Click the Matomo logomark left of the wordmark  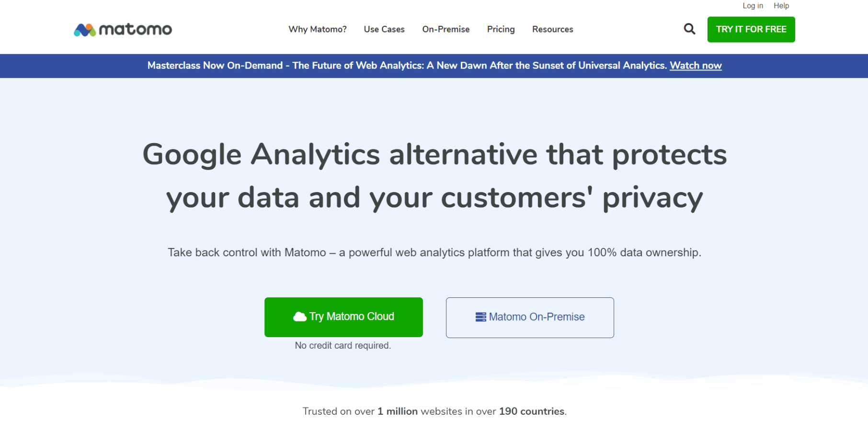tap(84, 29)
